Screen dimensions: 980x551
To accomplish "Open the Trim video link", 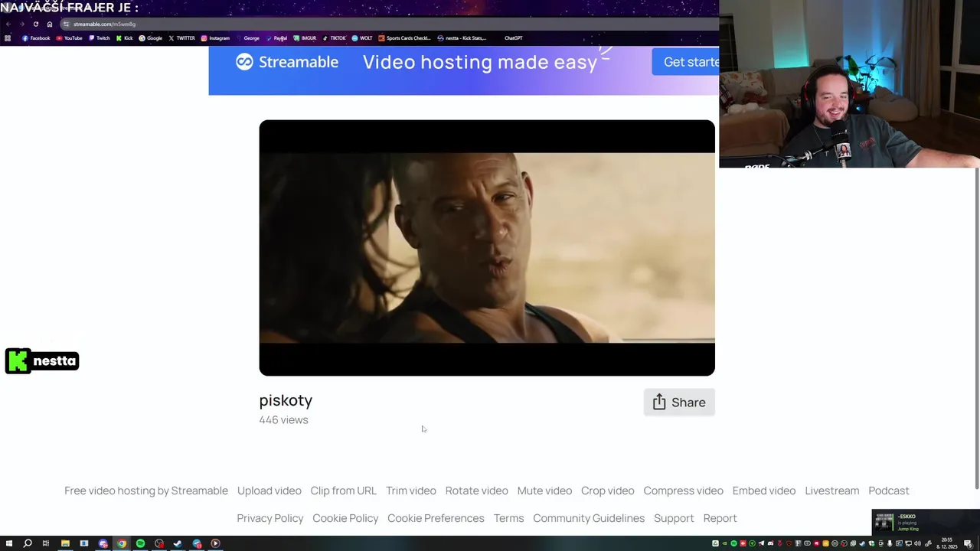I will (411, 491).
